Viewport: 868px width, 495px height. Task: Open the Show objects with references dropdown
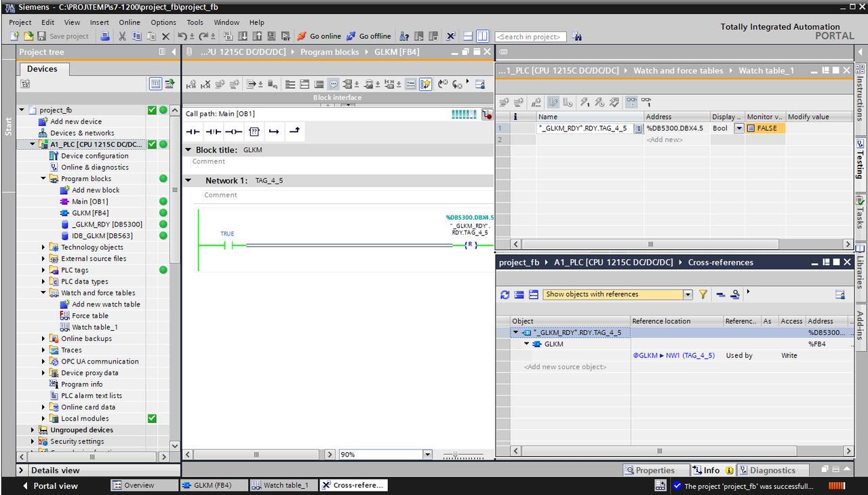(x=688, y=294)
